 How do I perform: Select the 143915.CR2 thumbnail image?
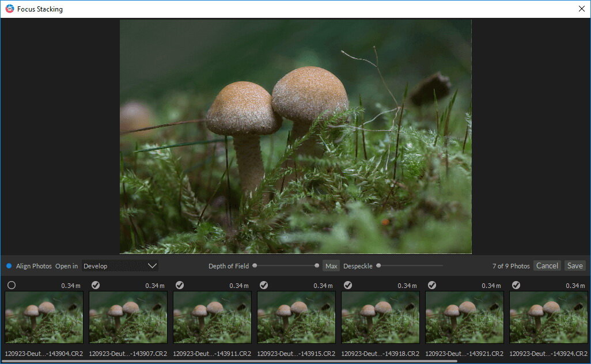point(296,317)
